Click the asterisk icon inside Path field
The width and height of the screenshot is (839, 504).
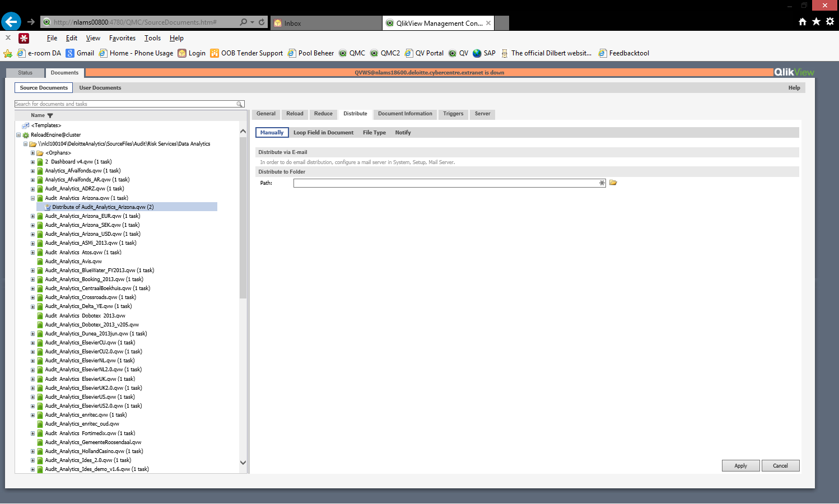tap(602, 183)
